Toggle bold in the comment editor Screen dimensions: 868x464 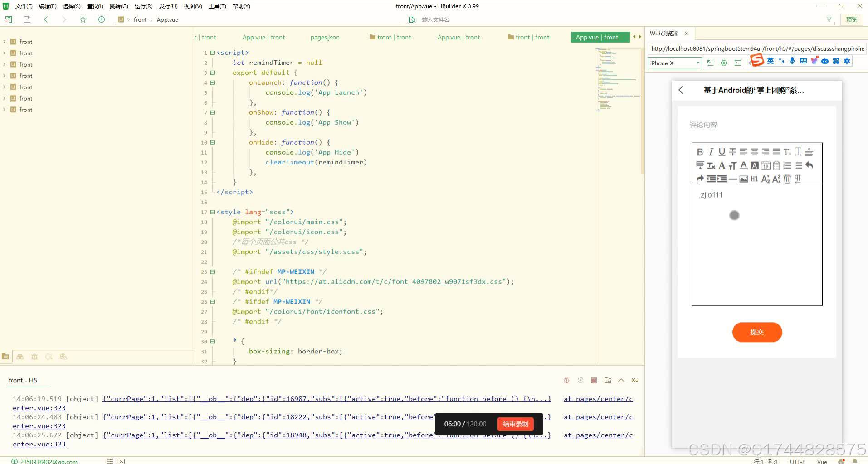700,152
